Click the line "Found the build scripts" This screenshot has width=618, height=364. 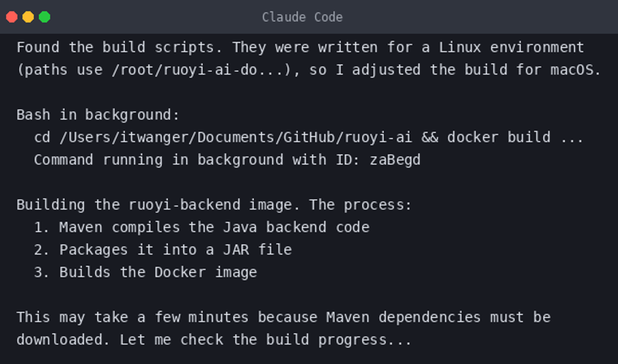300,48
